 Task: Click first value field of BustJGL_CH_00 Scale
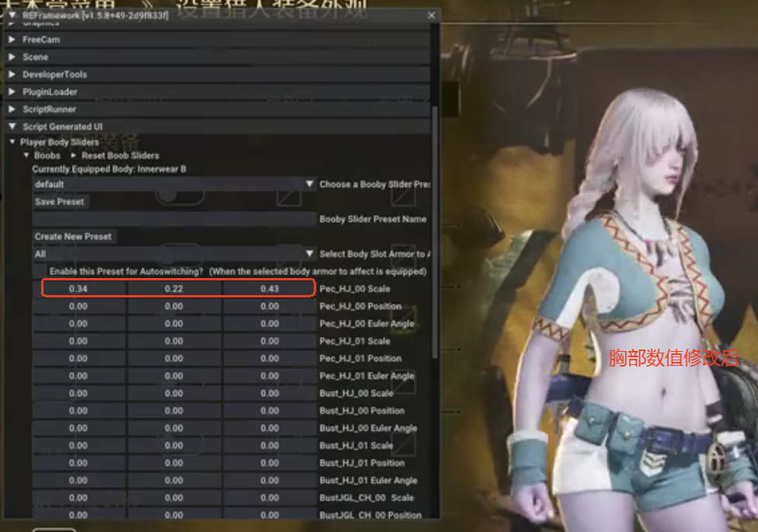78,498
